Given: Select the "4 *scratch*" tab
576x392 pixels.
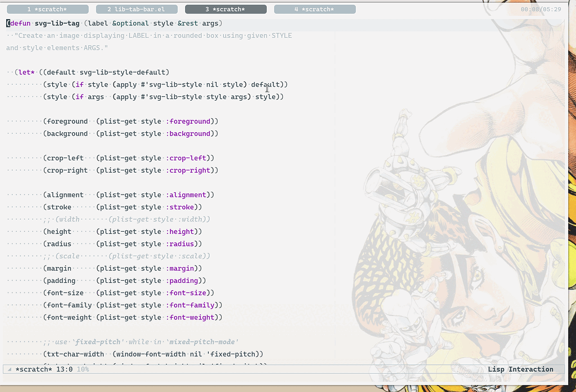Looking at the screenshot, I should pos(314,8).
